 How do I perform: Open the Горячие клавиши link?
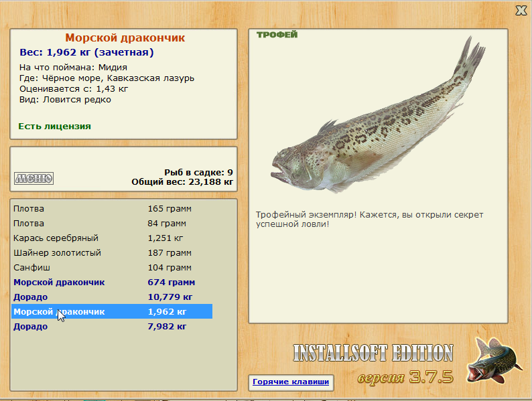click(x=291, y=382)
